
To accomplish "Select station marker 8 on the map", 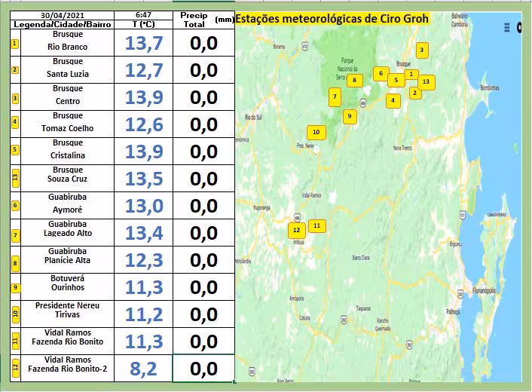I will click(x=353, y=80).
